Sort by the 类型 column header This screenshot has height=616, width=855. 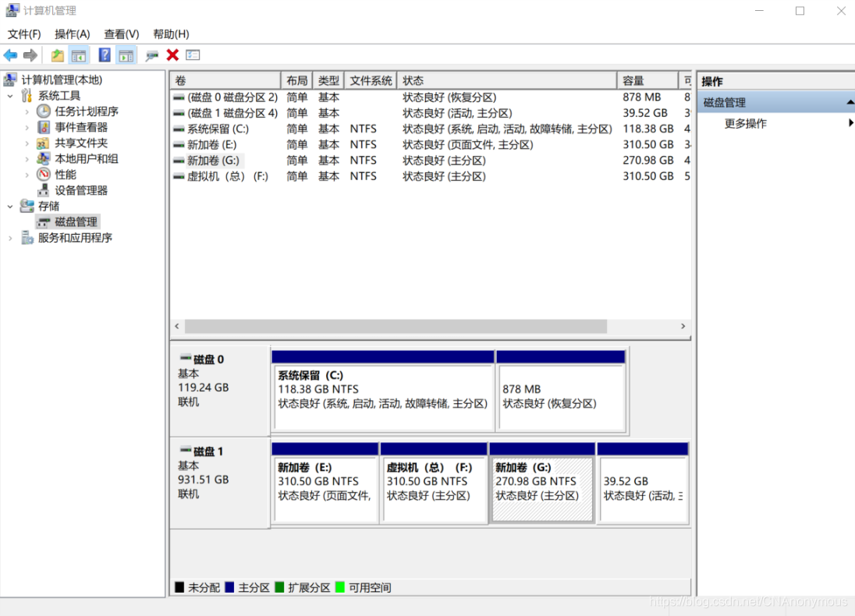point(328,80)
